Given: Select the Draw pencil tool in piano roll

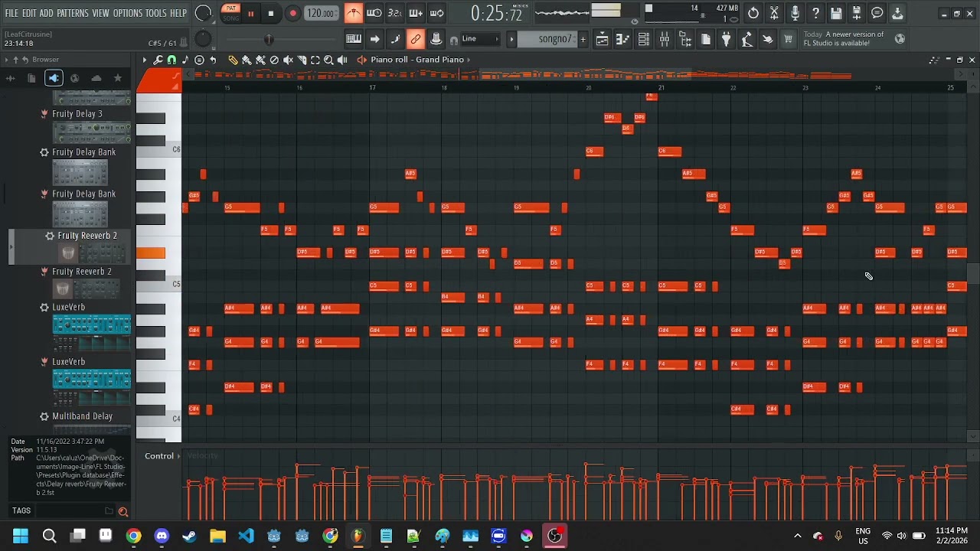Looking at the screenshot, I should tap(233, 60).
